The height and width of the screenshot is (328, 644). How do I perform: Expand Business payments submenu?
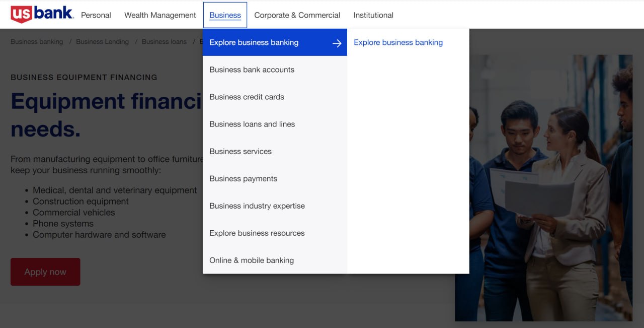pyautogui.click(x=275, y=178)
